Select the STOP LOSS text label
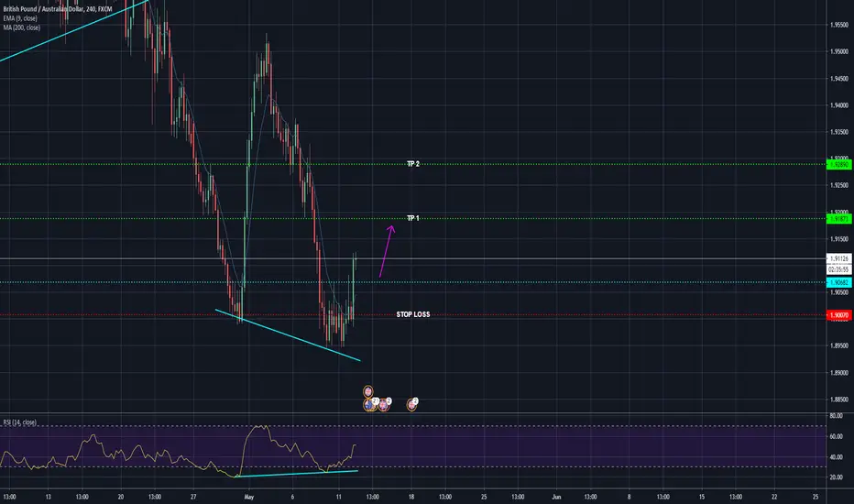The image size is (854, 504). [x=413, y=314]
